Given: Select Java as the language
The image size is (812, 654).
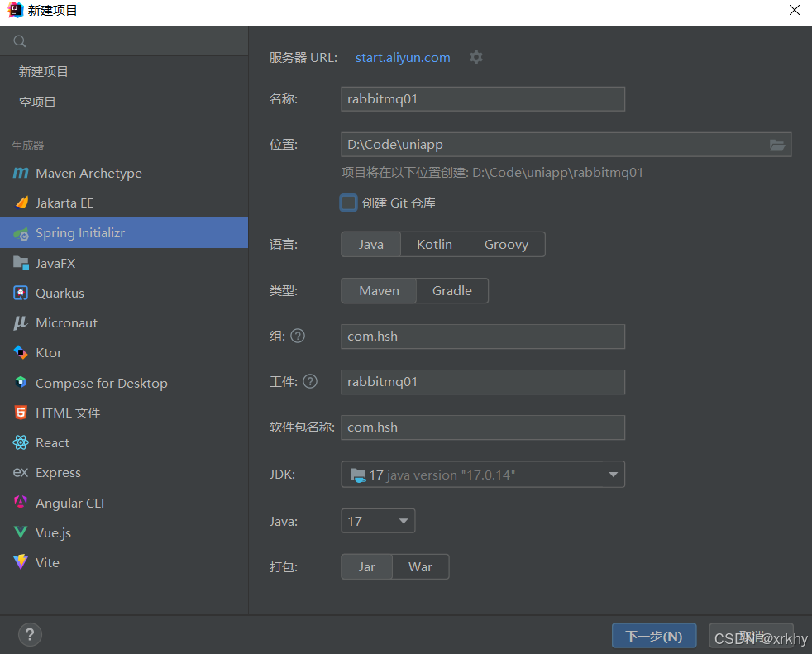Looking at the screenshot, I should [370, 245].
